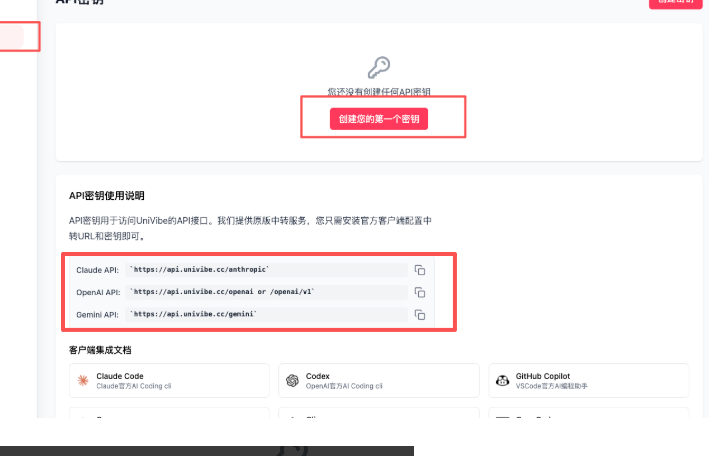This screenshot has width=709, height=456.
Task: Copy the OpenAI API URL
Action: coord(420,292)
